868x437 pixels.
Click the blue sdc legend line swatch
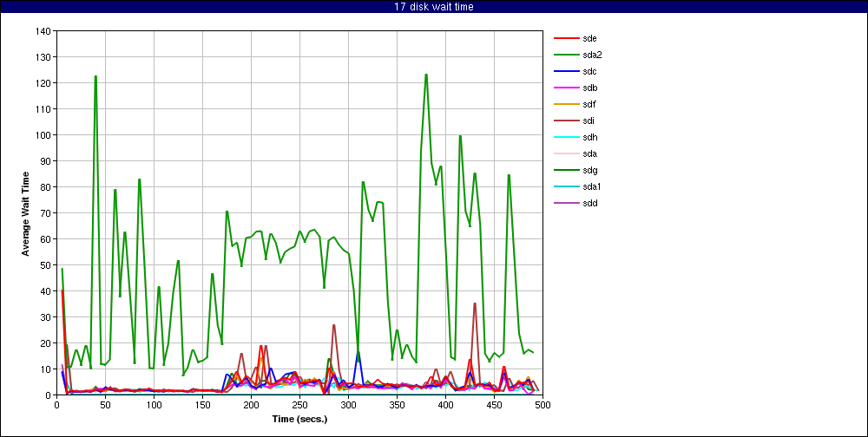[565, 71]
